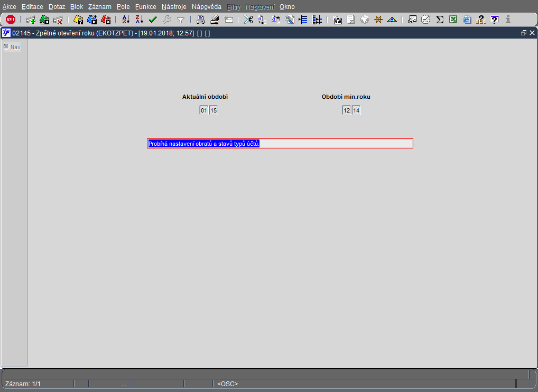
Task: Click the green Excel export icon
Action: pyautogui.click(x=453, y=20)
